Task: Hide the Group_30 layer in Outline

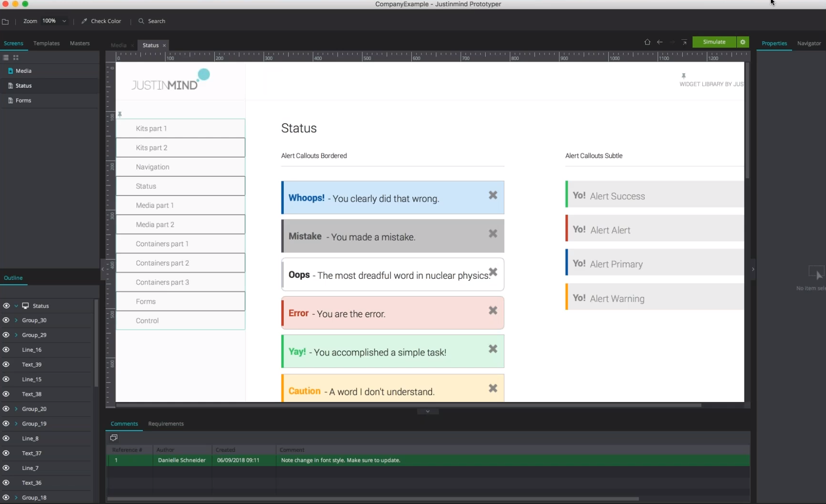Action: (6, 320)
